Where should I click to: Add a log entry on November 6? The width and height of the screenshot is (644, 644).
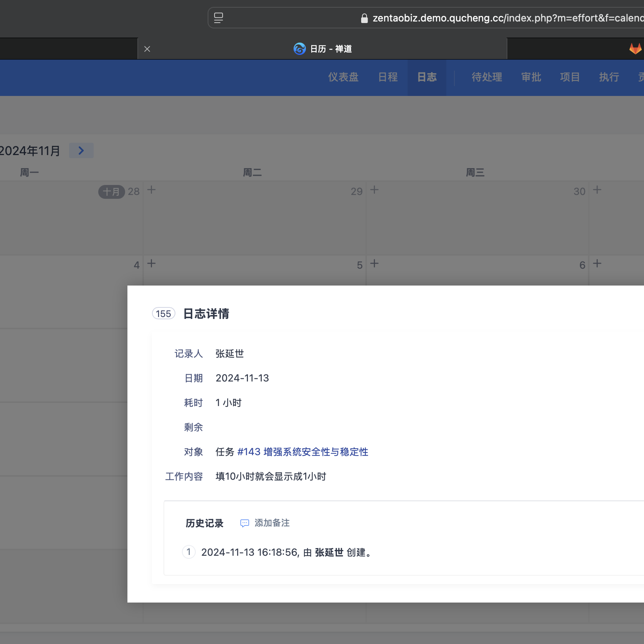597,264
